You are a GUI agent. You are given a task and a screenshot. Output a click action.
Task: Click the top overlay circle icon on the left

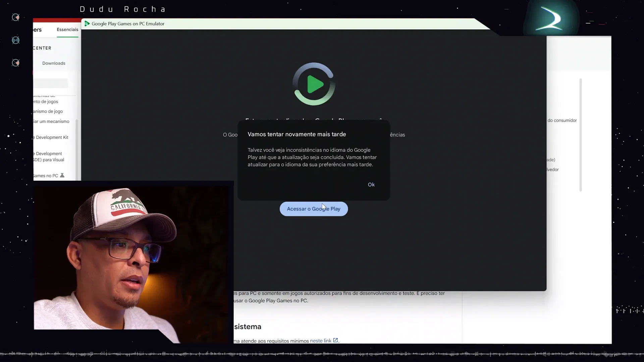point(15,17)
